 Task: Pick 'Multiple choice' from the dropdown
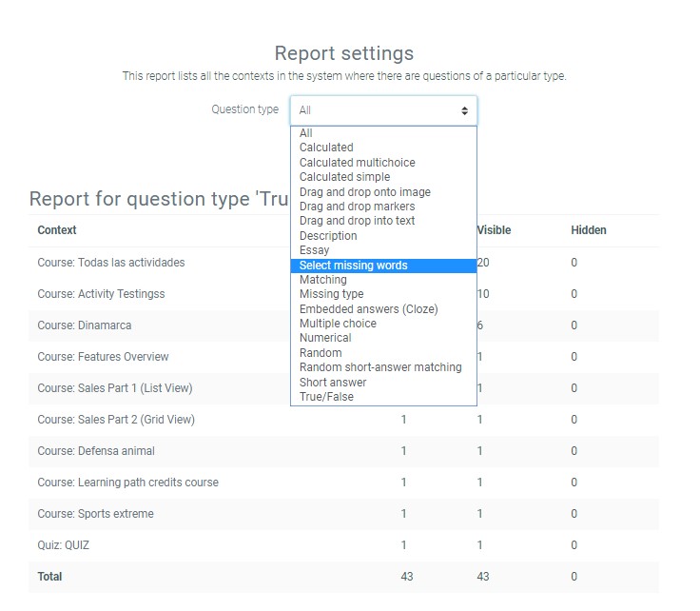(338, 324)
